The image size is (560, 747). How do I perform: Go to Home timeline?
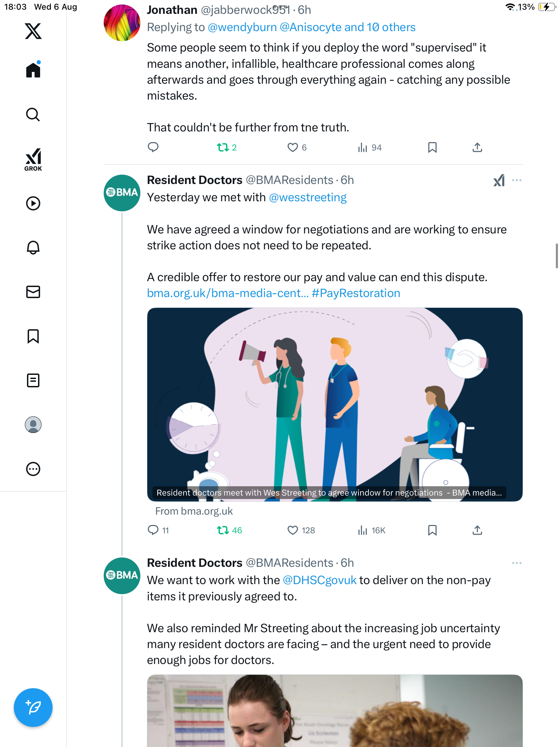point(33,70)
